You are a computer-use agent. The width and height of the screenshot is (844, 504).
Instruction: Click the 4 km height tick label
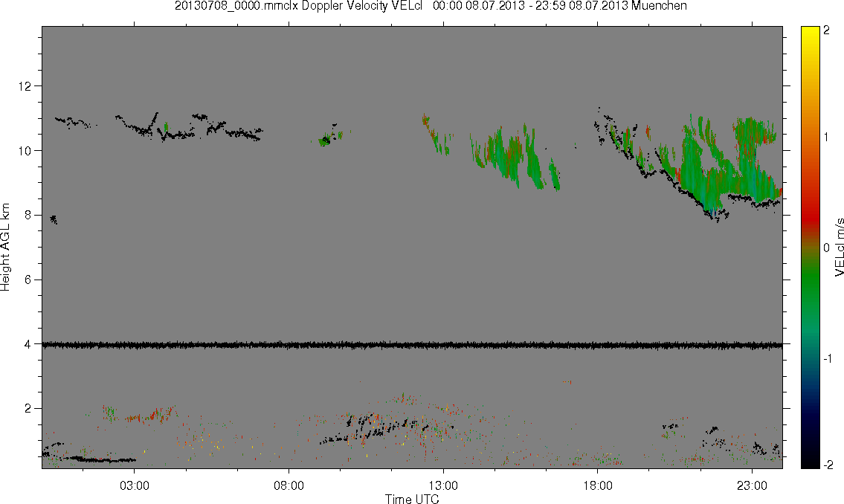pos(28,344)
